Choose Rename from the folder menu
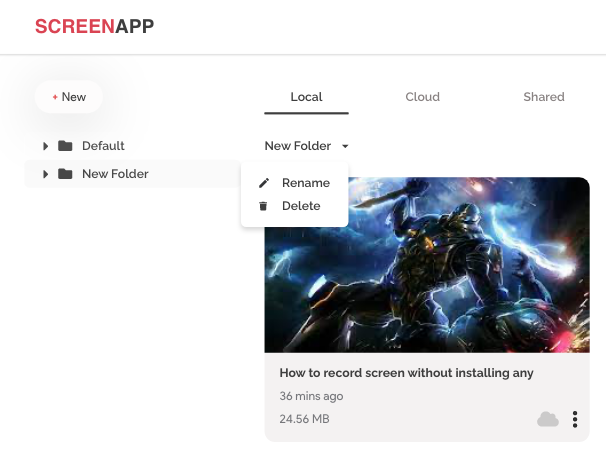The width and height of the screenshot is (606, 456). pos(305,183)
